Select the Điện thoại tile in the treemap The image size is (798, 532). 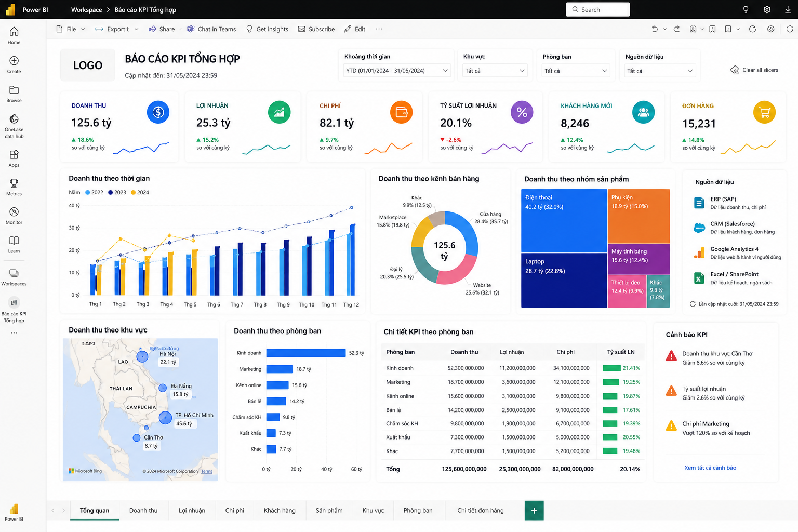[x=564, y=221]
